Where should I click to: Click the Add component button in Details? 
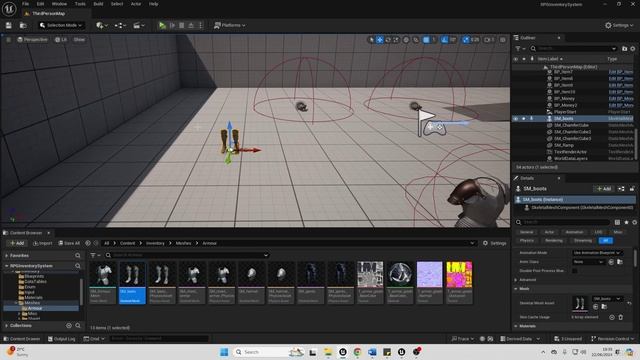pyautogui.click(x=604, y=189)
